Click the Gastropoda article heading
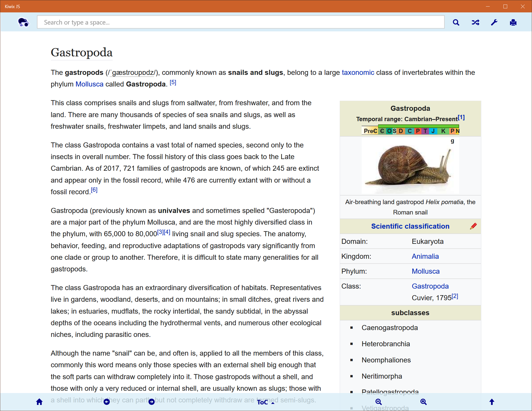This screenshot has height=411, width=532. [81, 53]
